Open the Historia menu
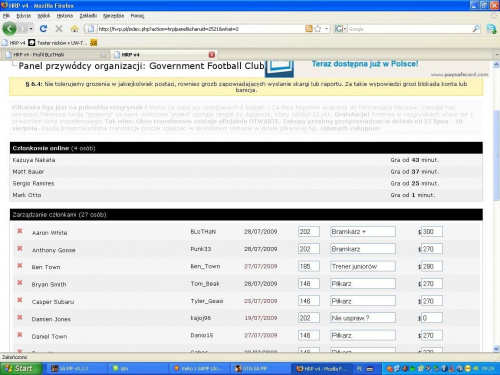This screenshot has height=375, width=500. point(65,16)
